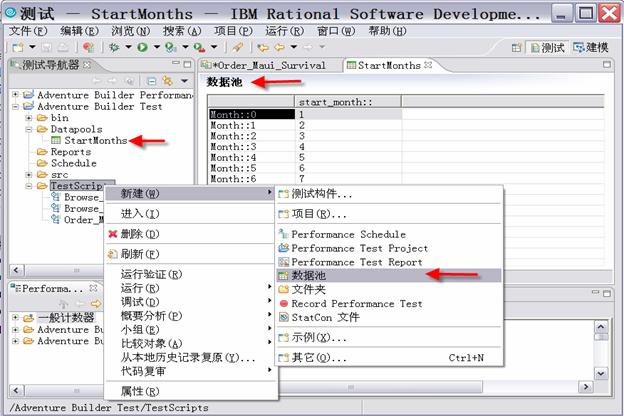Image resolution: width=624 pixels, height=416 pixels.
Task: Click the Performance Schedule icon in submenu
Action: [283, 234]
